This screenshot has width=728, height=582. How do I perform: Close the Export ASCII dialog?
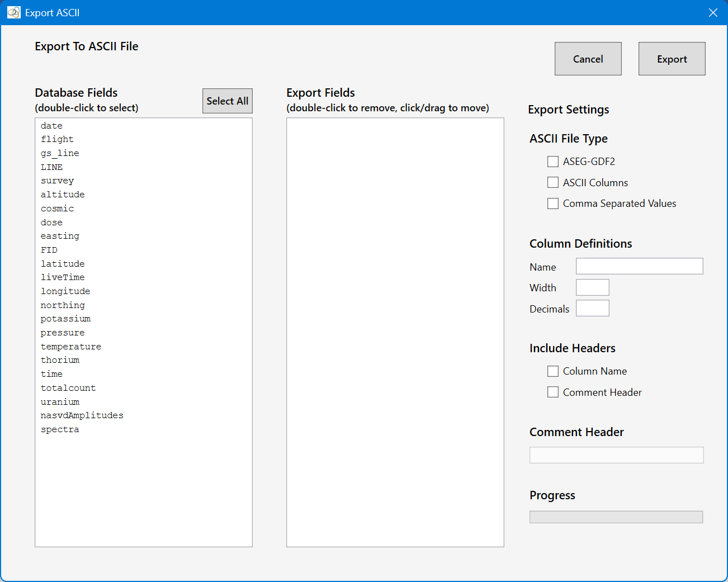coord(713,12)
